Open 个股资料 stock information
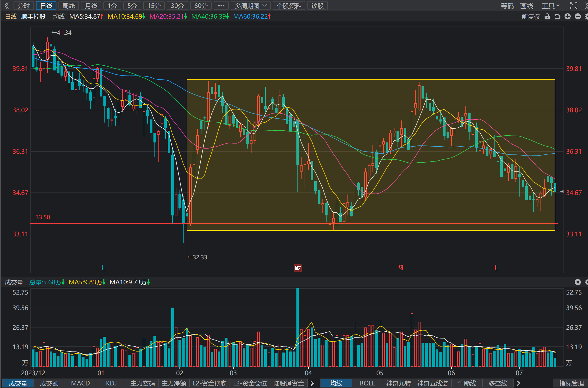Image resolution: width=588 pixels, height=388 pixels. pyautogui.click(x=289, y=6)
